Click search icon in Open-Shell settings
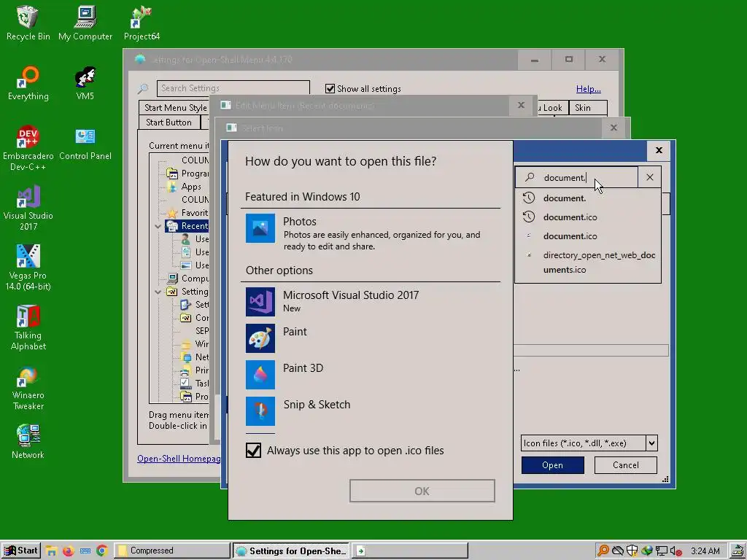This screenshot has width=747, height=560. 143,88
